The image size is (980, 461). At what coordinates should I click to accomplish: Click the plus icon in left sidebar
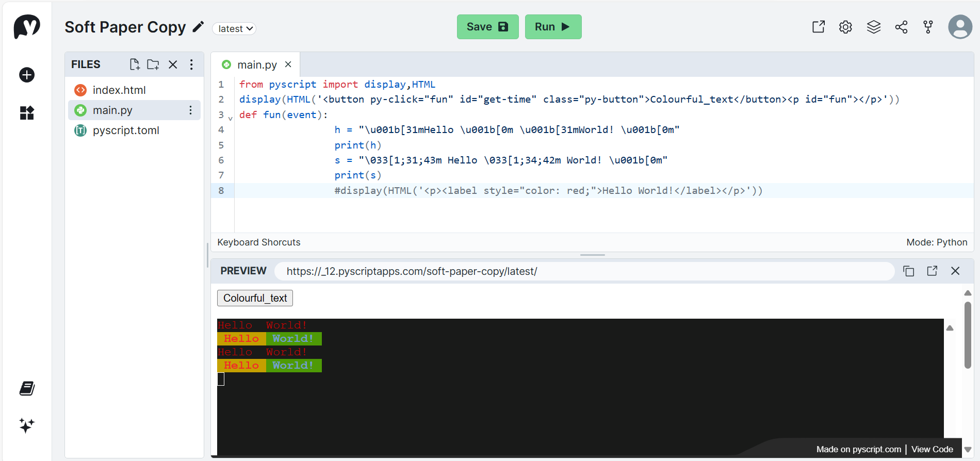pyautogui.click(x=27, y=75)
